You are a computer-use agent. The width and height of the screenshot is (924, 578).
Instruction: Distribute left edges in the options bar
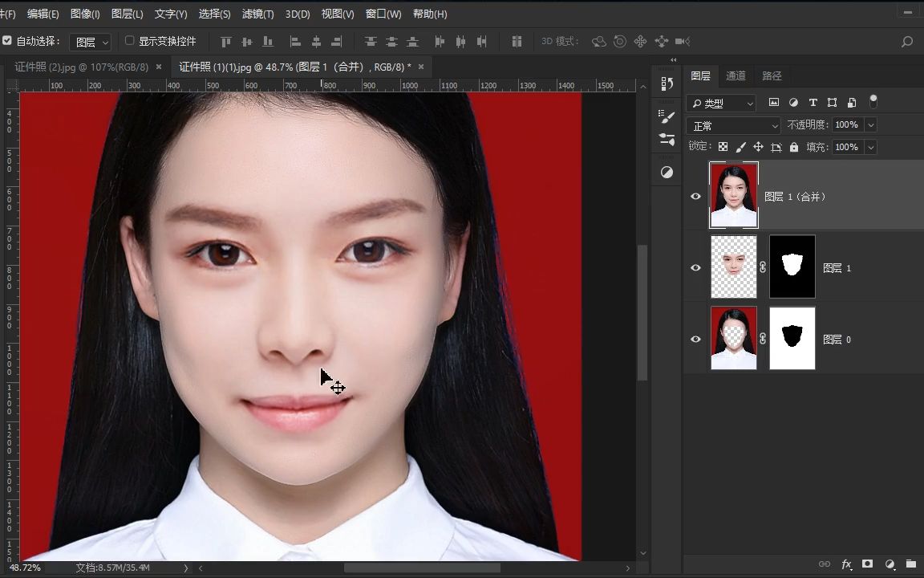[x=440, y=41]
